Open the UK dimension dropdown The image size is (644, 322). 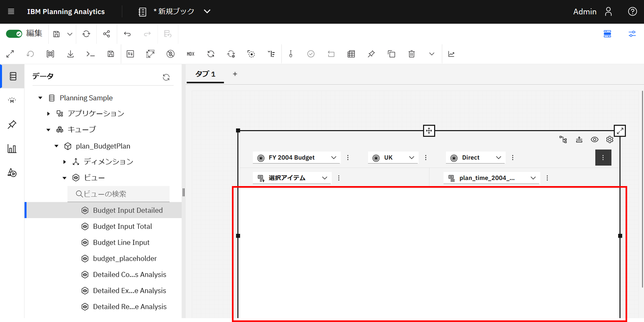click(x=393, y=158)
